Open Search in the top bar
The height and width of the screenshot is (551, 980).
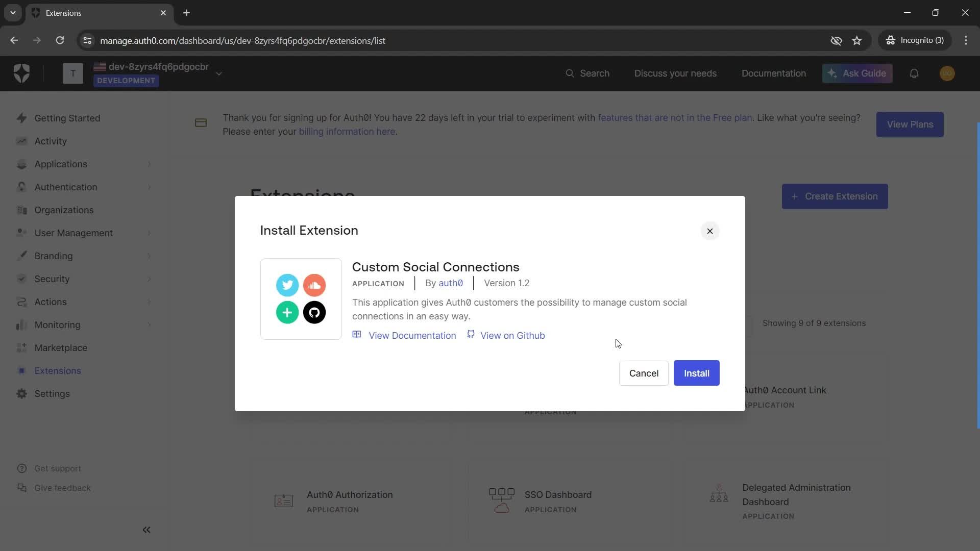pyautogui.click(x=587, y=73)
